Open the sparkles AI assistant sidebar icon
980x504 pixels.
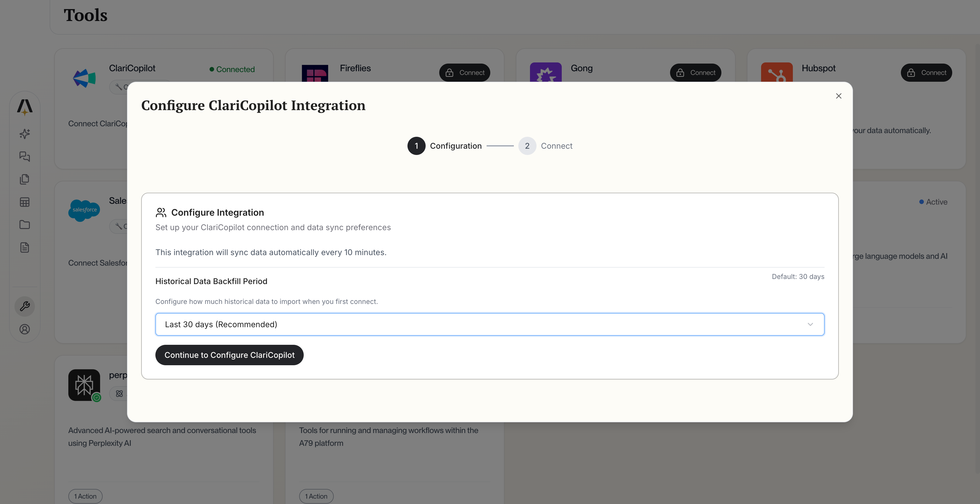click(x=24, y=134)
